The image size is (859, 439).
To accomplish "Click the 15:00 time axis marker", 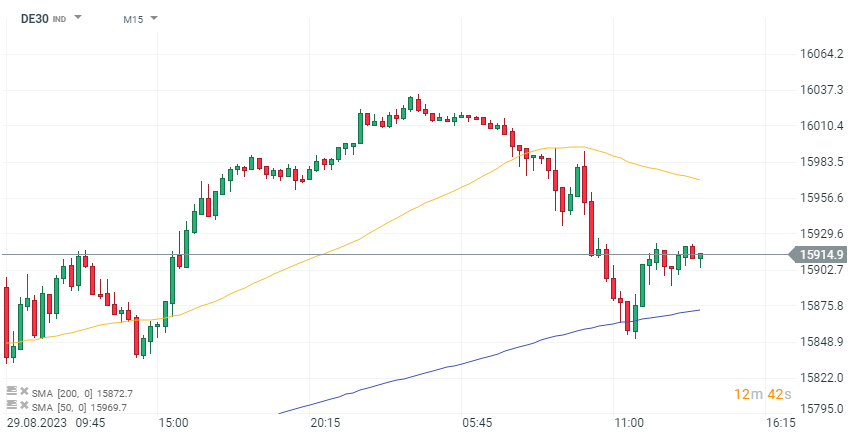I will pyautogui.click(x=174, y=424).
